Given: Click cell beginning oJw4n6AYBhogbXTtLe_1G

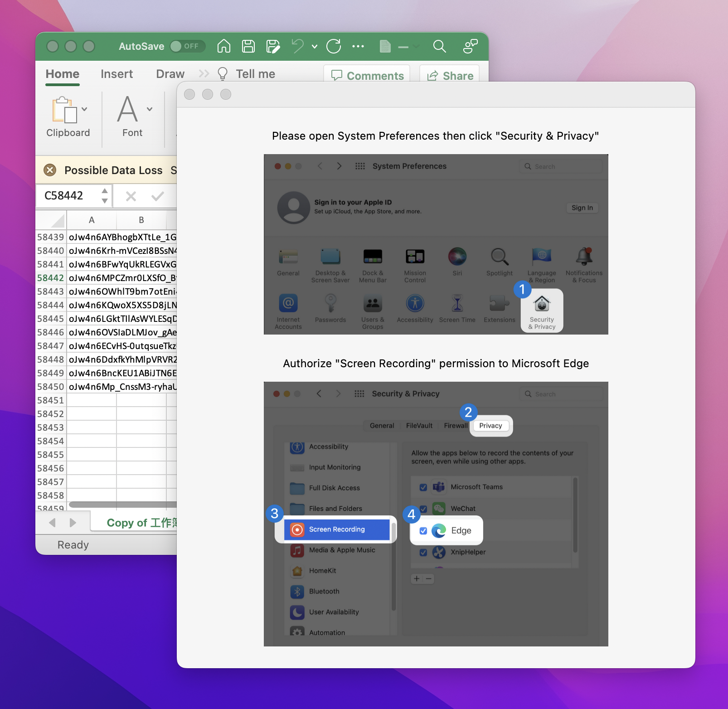Looking at the screenshot, I should pos(122,237).
